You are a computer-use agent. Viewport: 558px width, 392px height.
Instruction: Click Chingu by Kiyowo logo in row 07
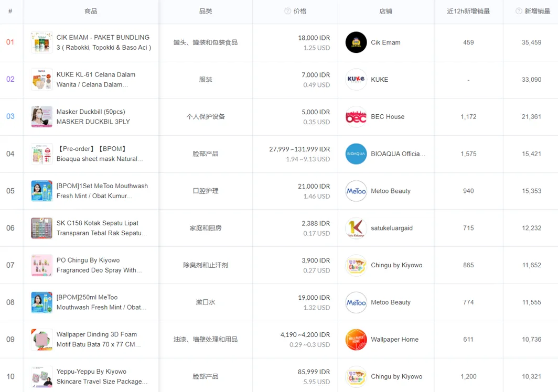pyautogui.click(x=356, y=265)
